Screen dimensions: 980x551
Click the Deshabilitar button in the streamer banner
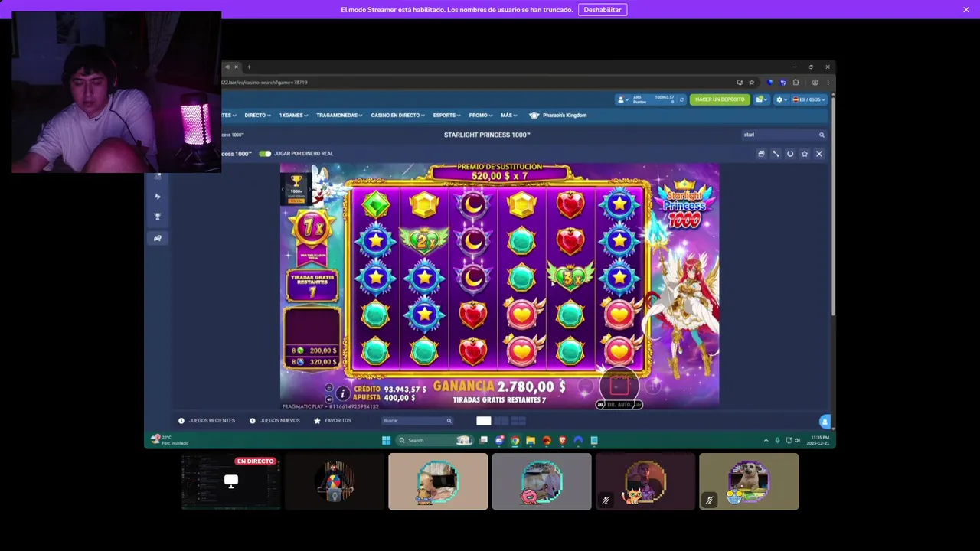(603, 10)
